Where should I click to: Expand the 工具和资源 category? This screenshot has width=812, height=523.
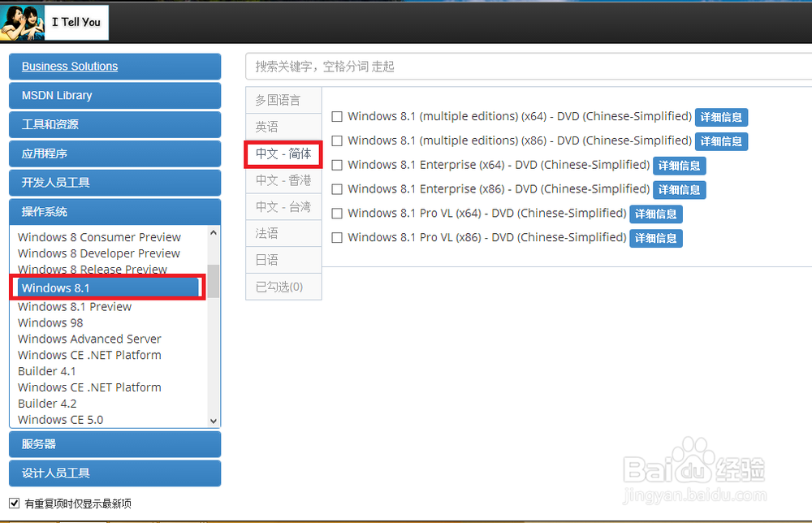coord(115,124)
